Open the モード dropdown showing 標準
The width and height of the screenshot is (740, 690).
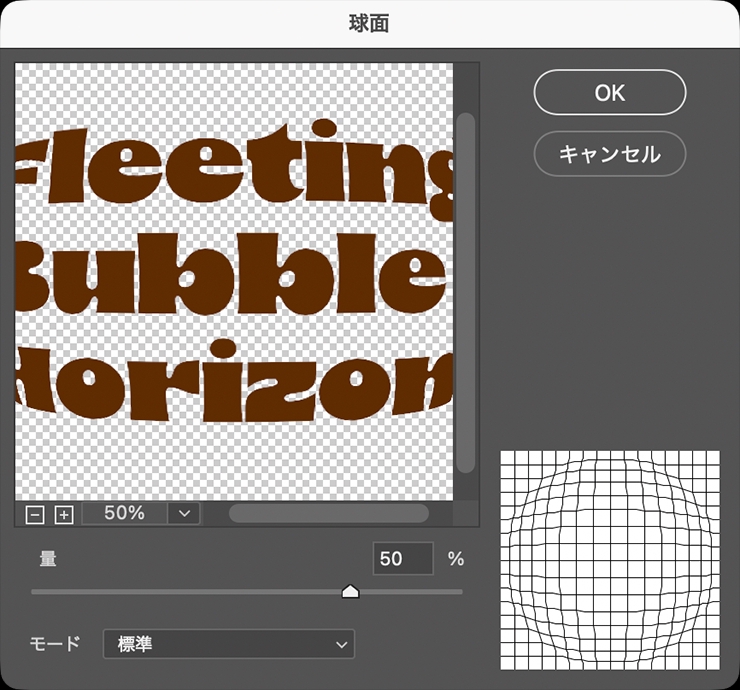pyautogui.click(x=229, y=644)
